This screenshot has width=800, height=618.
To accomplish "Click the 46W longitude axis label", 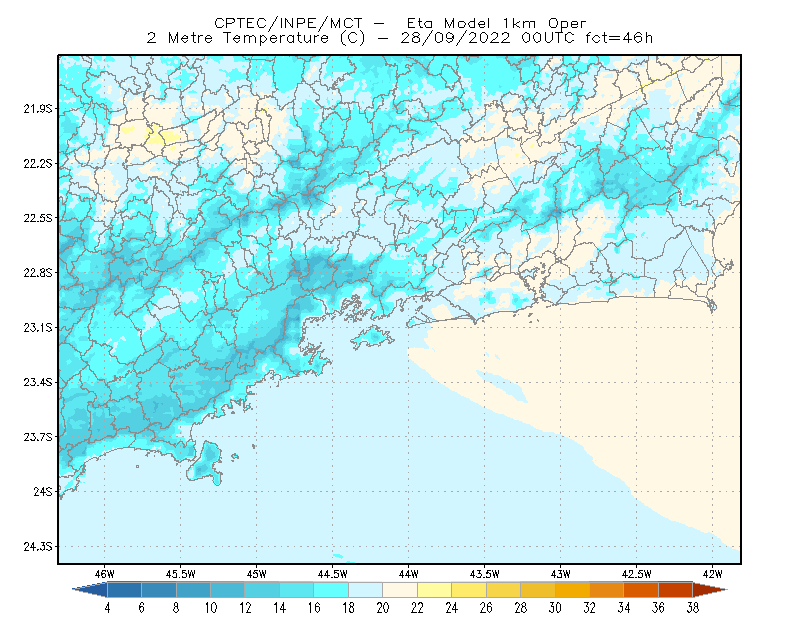I will tap(105, 574).
